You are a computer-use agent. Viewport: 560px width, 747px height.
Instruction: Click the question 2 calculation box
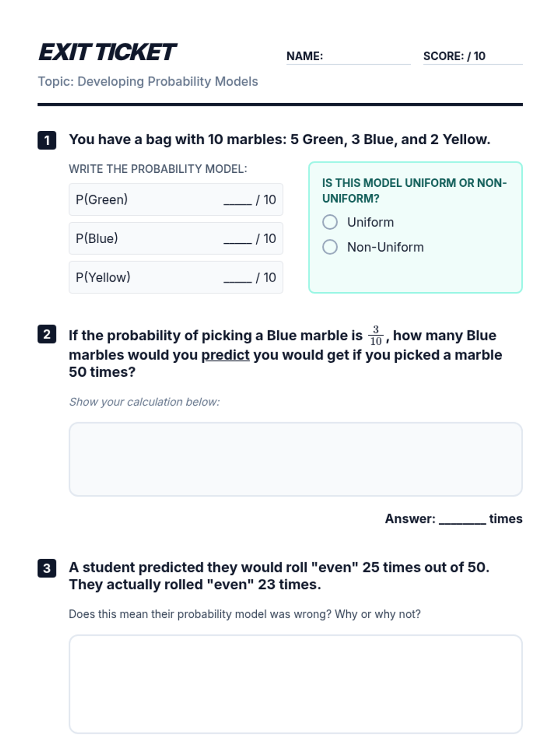tap(295, 459)
